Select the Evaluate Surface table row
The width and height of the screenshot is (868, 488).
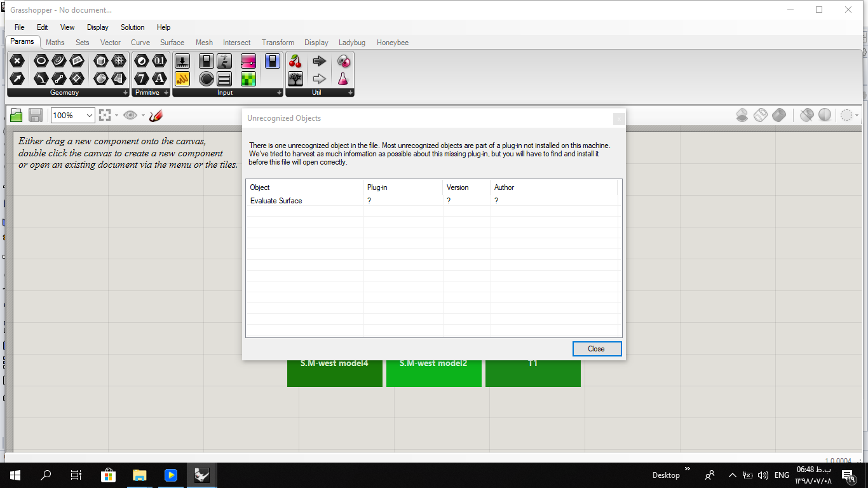(431, 201)
